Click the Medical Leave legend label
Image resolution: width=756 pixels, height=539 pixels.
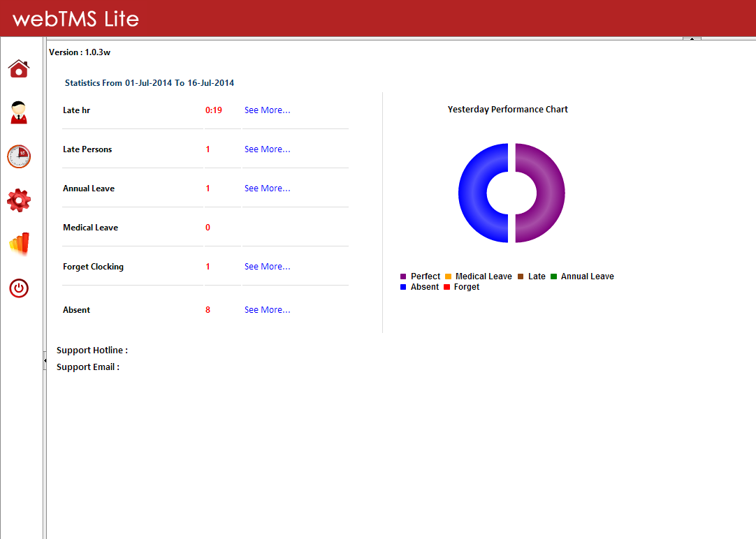(484, 276)
